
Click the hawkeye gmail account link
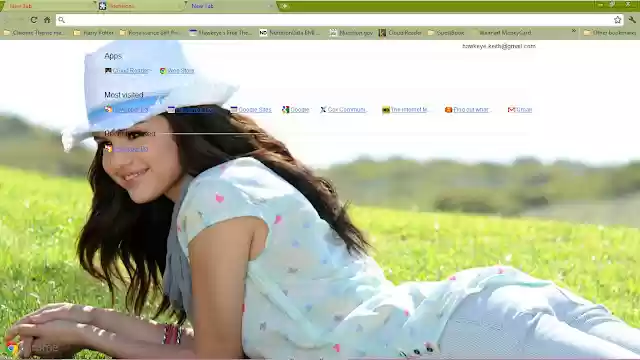499,46
